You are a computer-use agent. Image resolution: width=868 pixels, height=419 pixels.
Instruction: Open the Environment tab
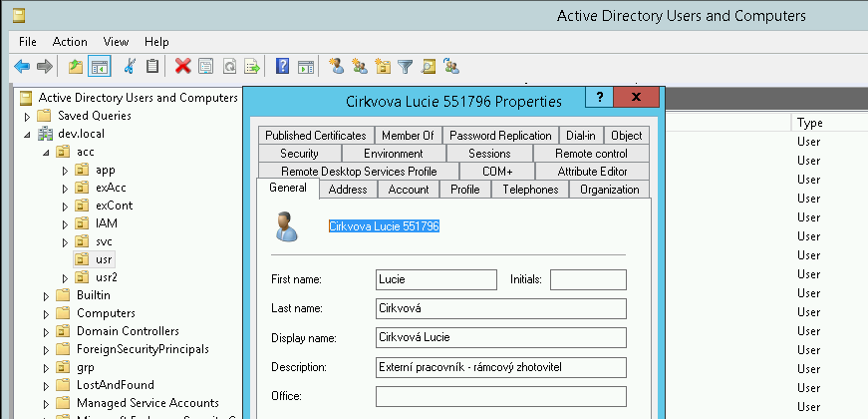pyautogui.click(x=393, y=154)
